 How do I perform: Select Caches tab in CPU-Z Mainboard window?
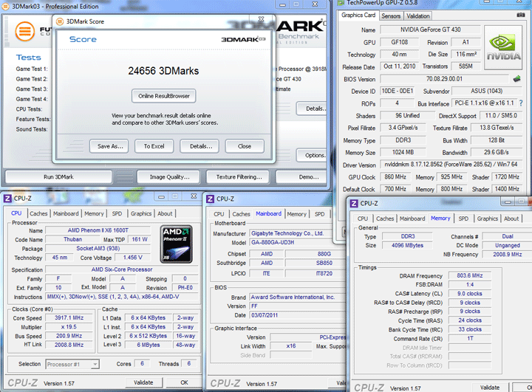pos(241,214)
